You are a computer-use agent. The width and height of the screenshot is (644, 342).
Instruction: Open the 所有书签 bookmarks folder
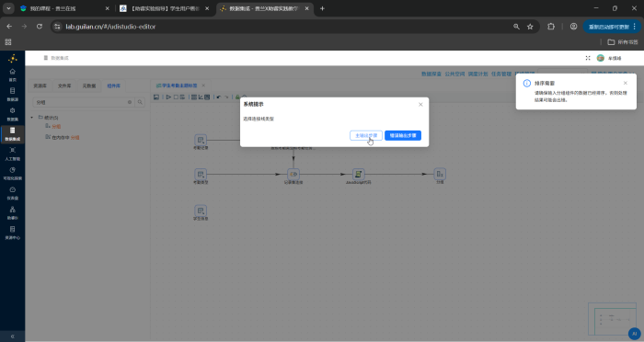(x=623, y=42)
